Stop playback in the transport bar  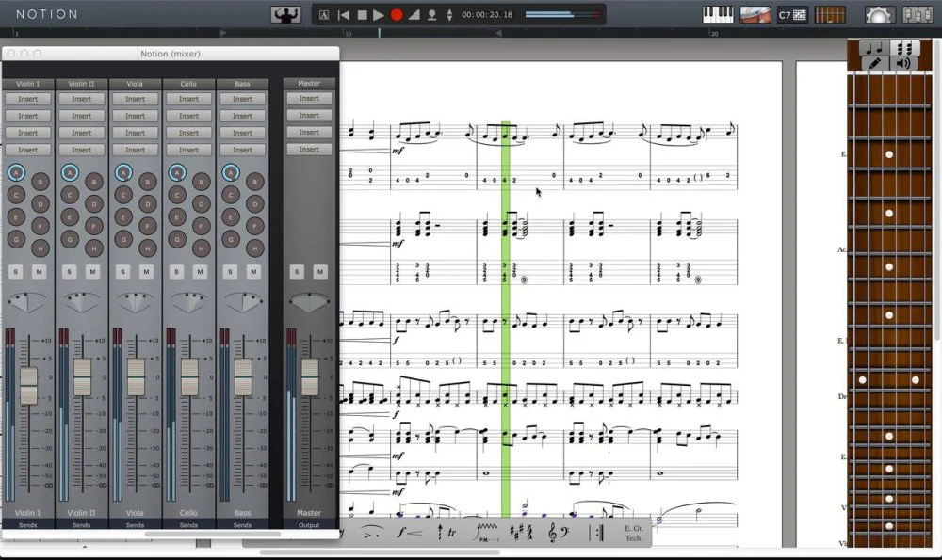(362, 15)
